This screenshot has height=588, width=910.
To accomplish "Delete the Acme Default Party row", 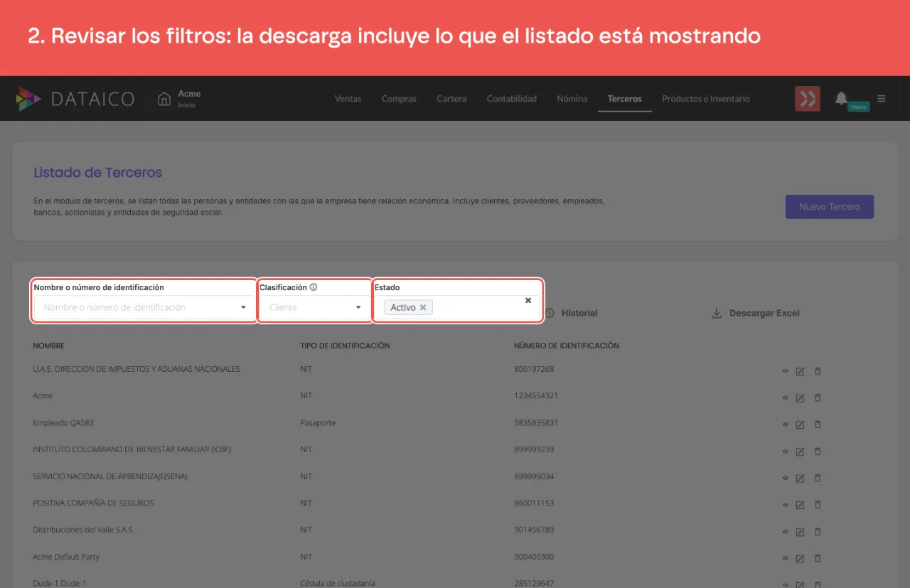I will [x=818, y=558].
